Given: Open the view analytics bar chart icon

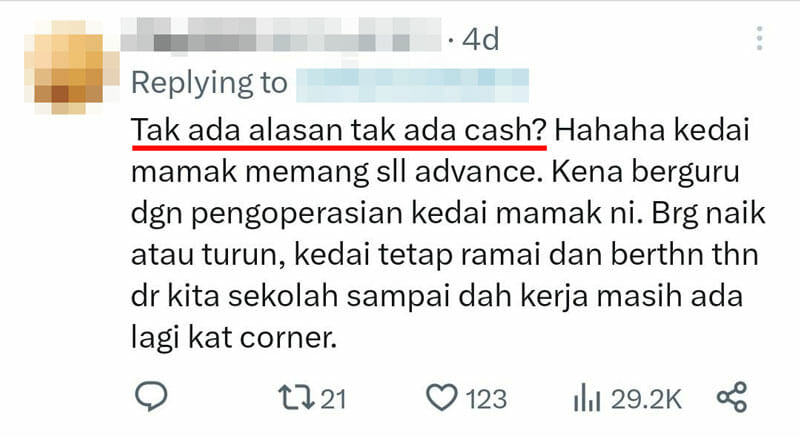Looking at the screenshot, I should click(587, 398).
